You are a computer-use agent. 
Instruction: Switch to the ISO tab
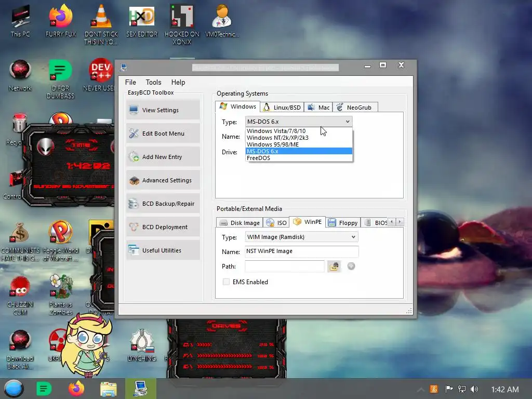click(277, 222)
